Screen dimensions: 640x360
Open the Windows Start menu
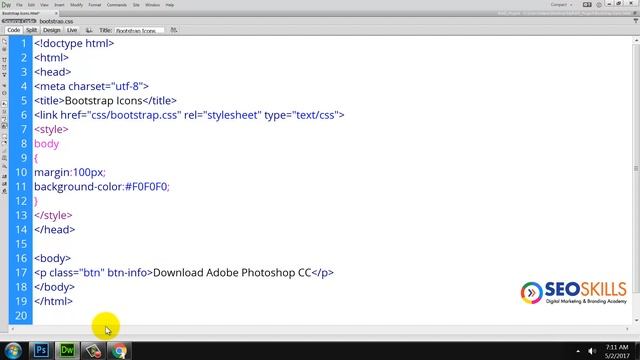click(x=13, y=351)
